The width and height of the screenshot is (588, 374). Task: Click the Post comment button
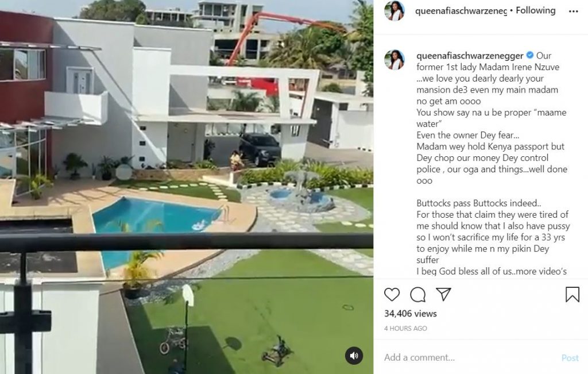tap(570, 358)
